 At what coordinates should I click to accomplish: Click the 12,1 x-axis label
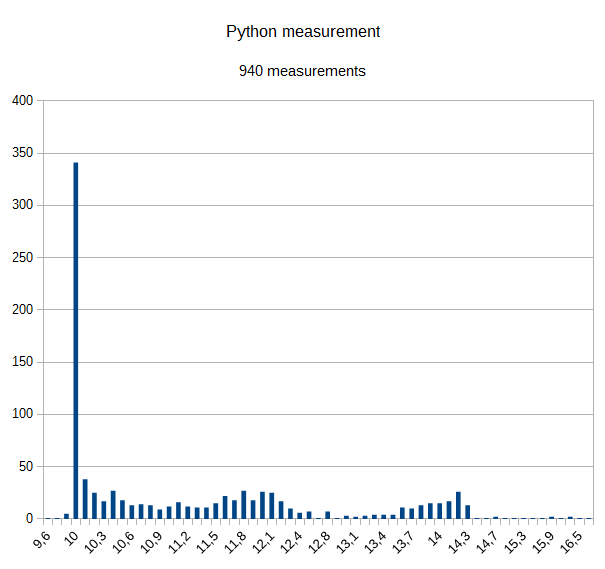click(265, 543)
